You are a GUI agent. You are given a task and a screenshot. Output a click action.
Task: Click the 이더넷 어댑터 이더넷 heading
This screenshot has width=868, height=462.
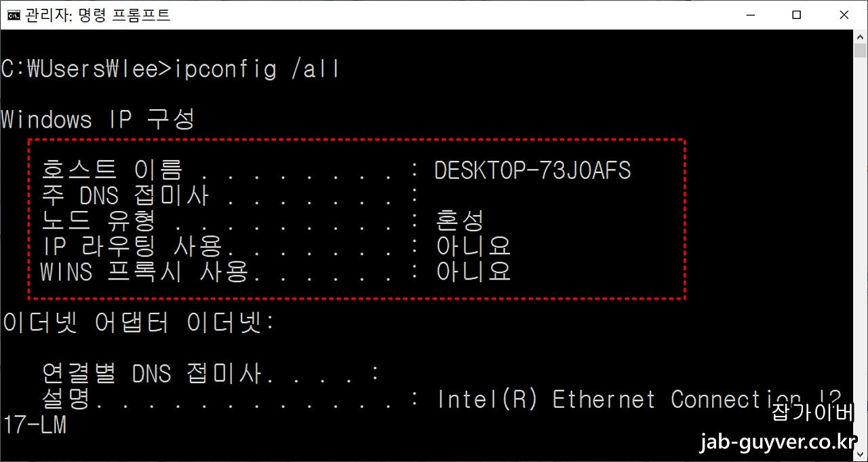(x=138, y=323)
